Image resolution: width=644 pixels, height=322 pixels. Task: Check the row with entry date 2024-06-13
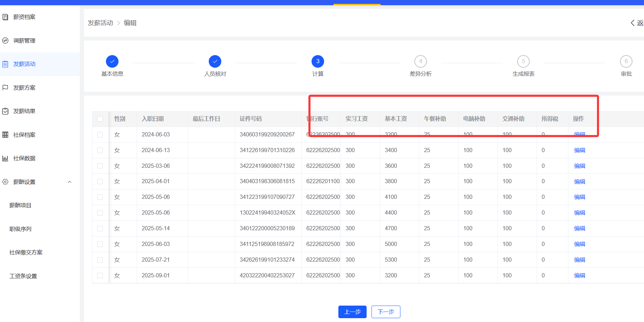[x=100, y=150]
